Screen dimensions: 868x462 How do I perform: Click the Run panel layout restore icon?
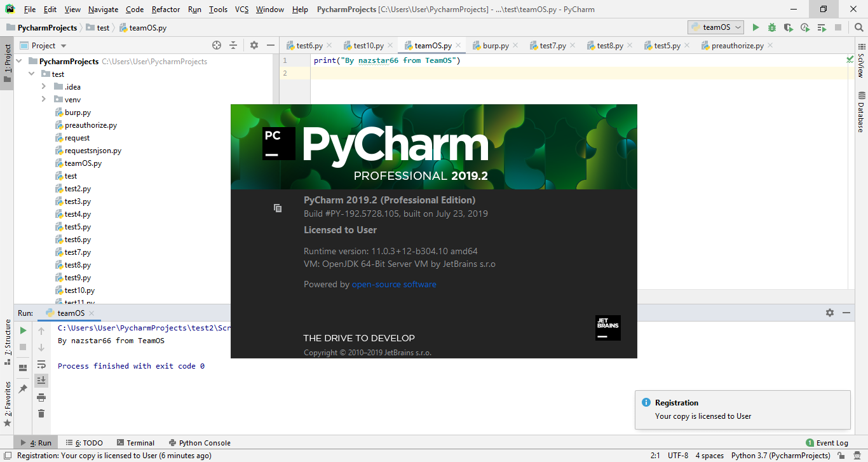coord(23,367)
